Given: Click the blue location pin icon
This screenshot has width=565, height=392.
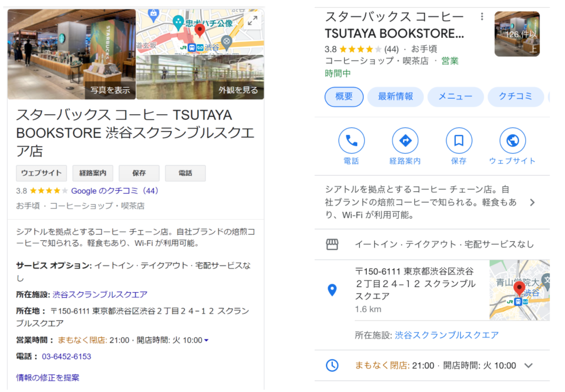Looking at the screenshot, I should click(x=332, y=290).
